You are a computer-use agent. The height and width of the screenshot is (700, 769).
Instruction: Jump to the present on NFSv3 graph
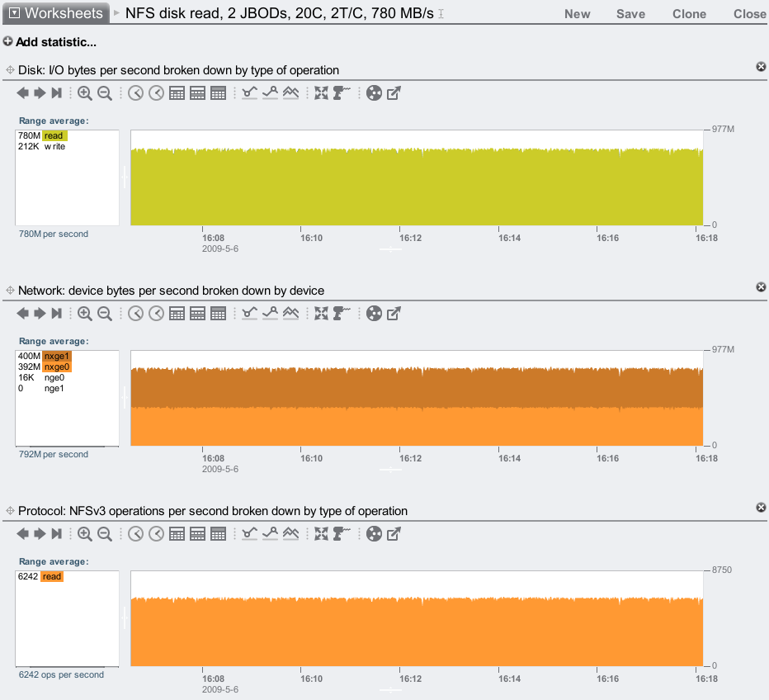click(56, 534)
